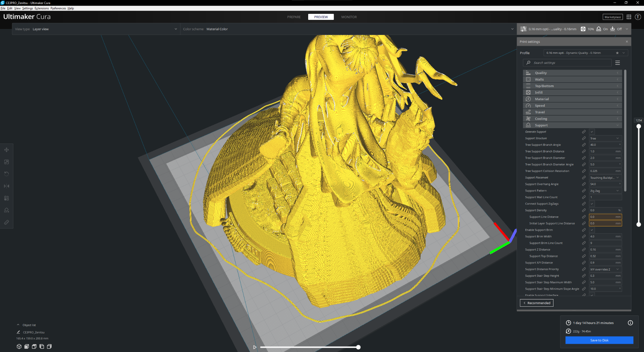Image resolution: width=644 pixels, height=352 pixels.
Task: Open the Color scheme dropdown
Action: pyautogui.click(x=348, y=29)
